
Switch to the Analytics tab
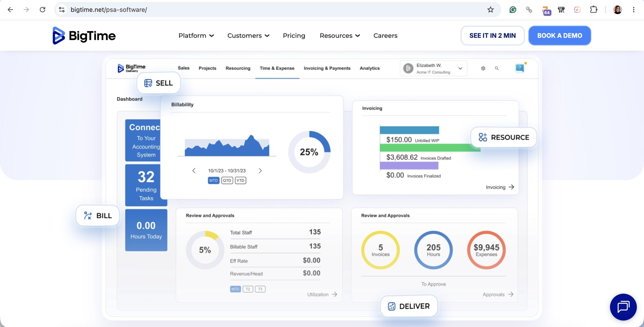click(370, 68)
